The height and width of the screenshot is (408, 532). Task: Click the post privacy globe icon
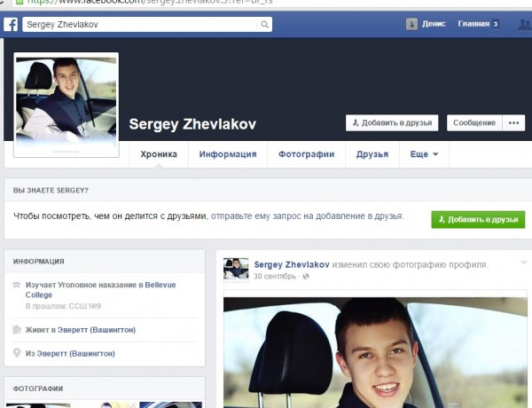307,277
